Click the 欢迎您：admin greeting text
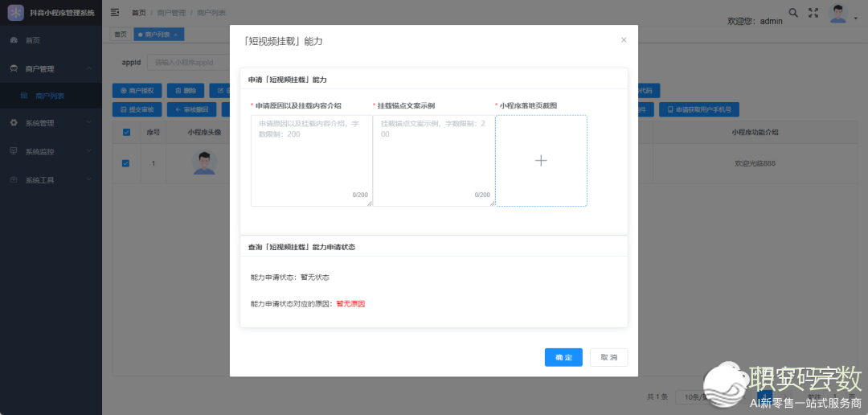This screenshot has width=868, height=415. pyautogui.click(x=755, y=21)
